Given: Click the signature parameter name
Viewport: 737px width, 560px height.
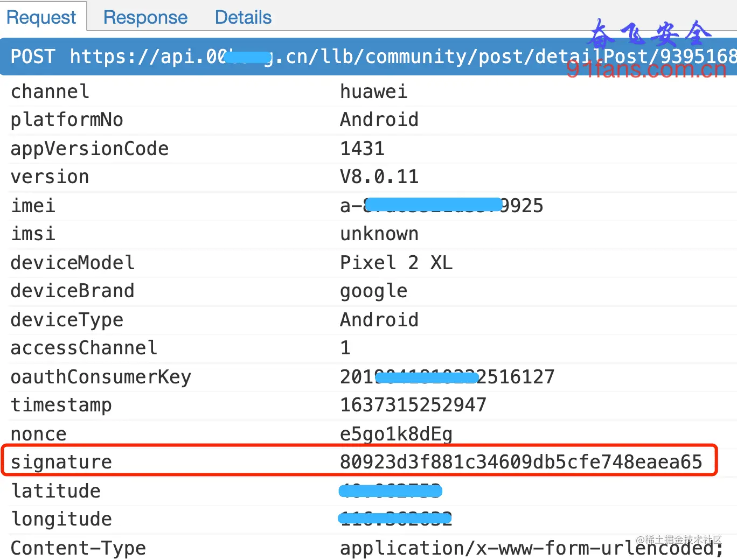Looking at the screenshot, I should coord(61,462).
